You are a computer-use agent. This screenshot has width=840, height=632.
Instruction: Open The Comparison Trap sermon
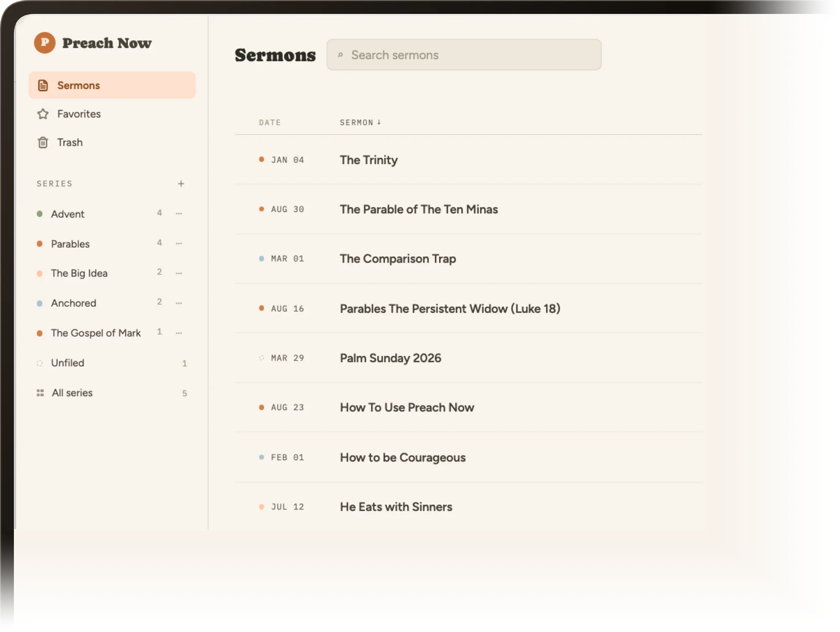click(x=398, y=259)
